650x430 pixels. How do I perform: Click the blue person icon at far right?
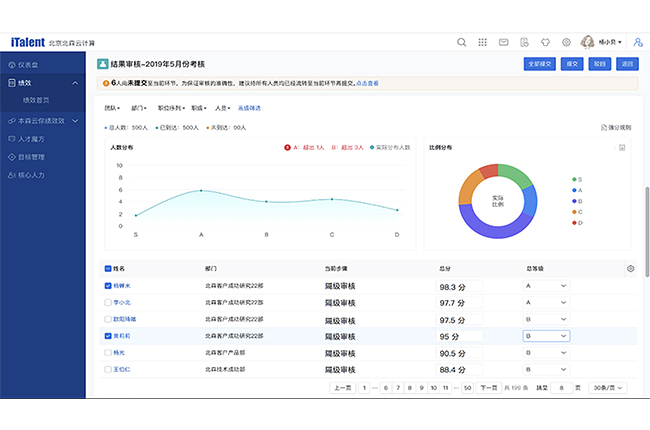tap(638, 42)
